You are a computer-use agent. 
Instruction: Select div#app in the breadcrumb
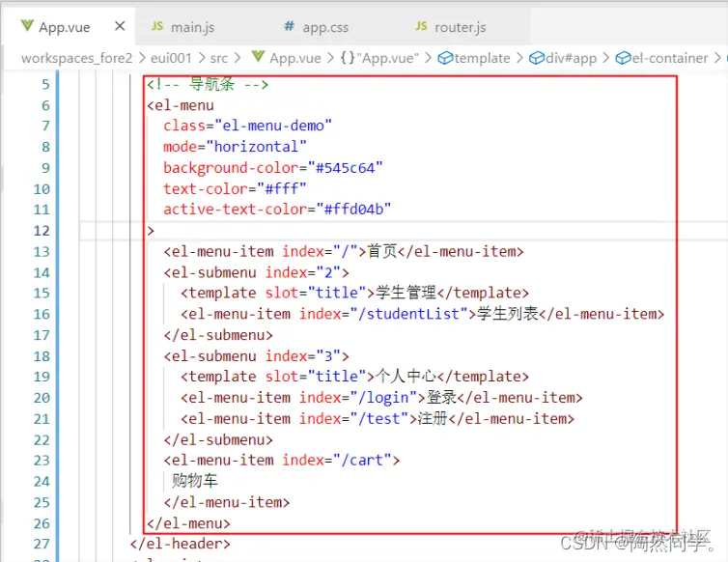[571, 58]
